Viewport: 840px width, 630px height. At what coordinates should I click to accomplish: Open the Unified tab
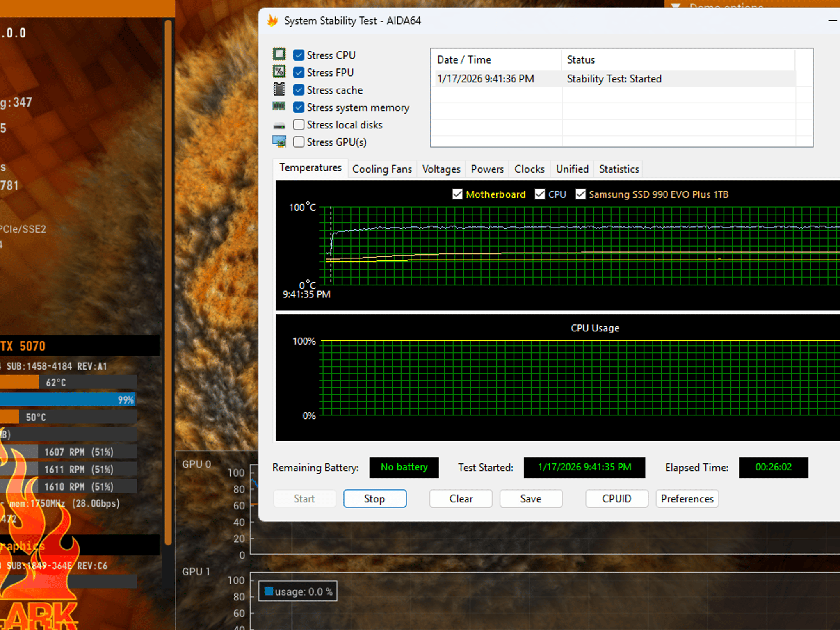pos(572,169)
